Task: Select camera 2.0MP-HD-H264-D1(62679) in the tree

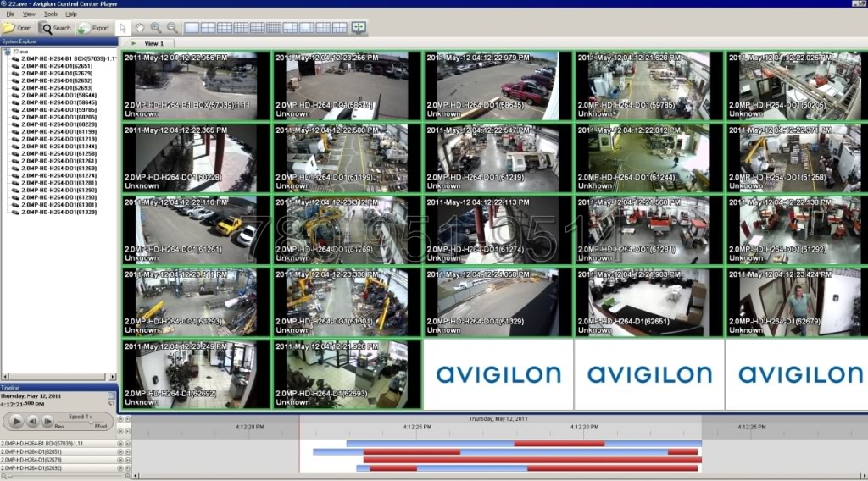Action: coord(56,73)
